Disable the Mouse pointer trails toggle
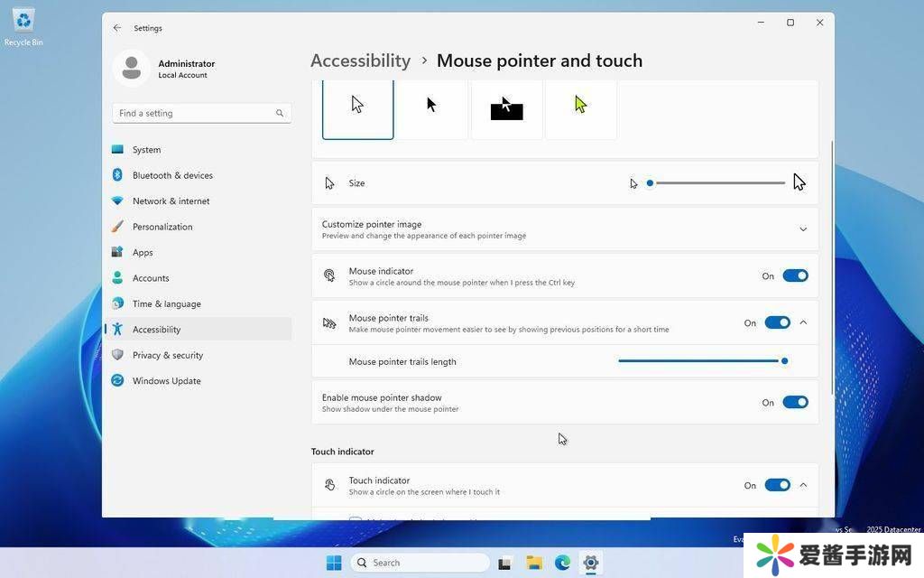924x578 pixels. (x=777, y=323)
